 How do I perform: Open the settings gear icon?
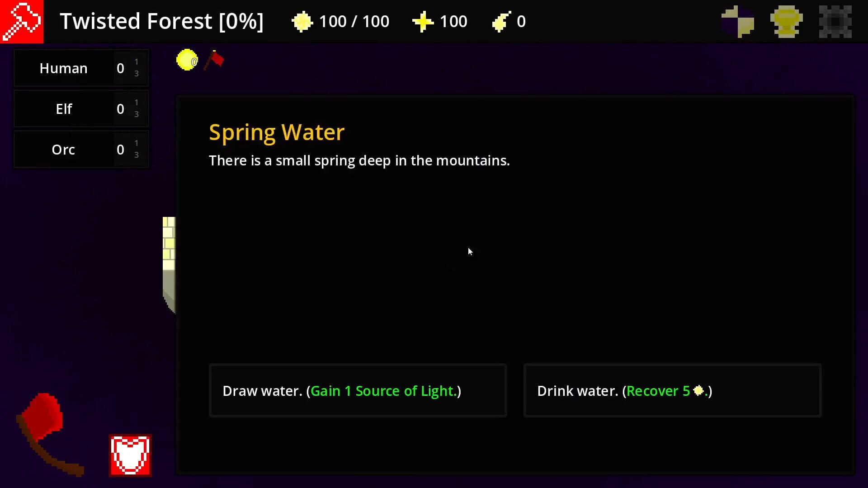(x=835, y=21)
